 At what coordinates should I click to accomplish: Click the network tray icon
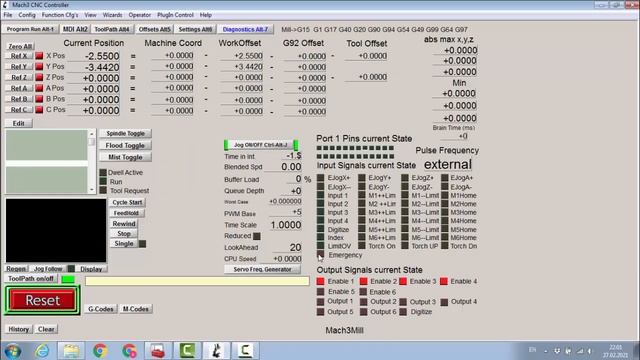coord(580,351)
